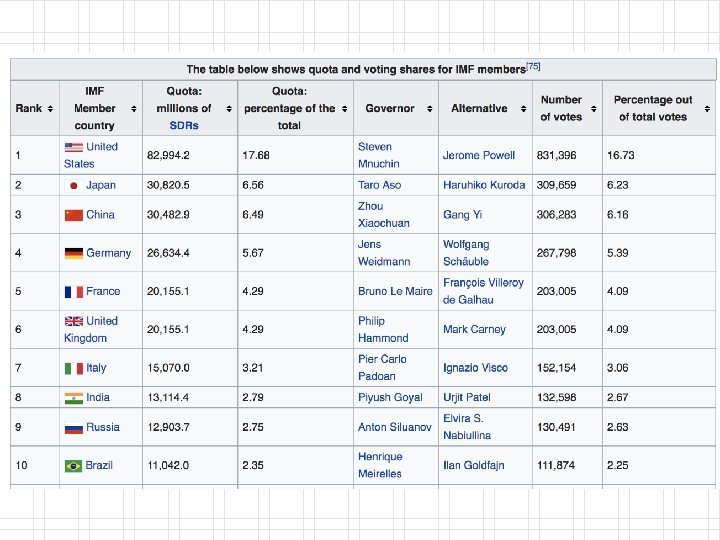Viewport: 720px width, 540px height.
Task: Sort by Number of votes arrows
Action: (x=594, y=108)
